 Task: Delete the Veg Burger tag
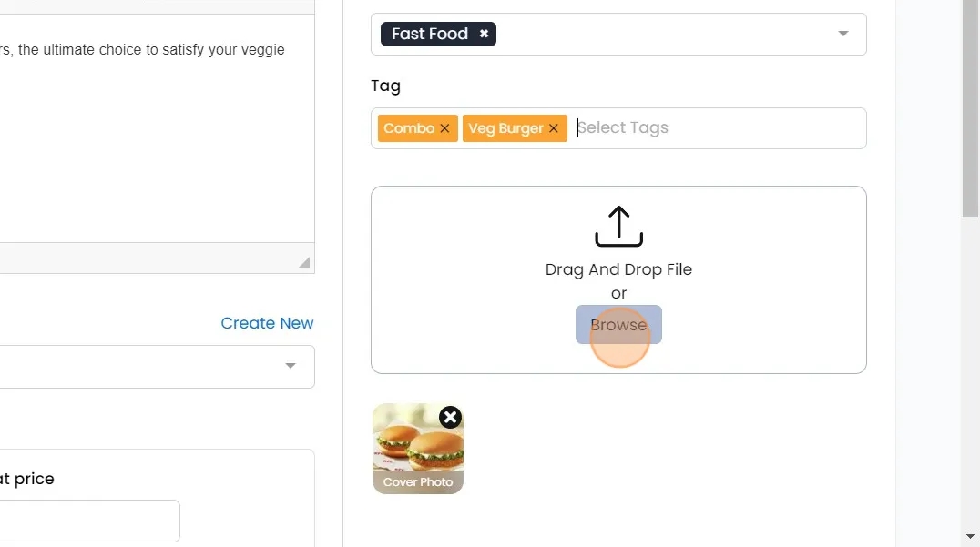tap(554, 128)
